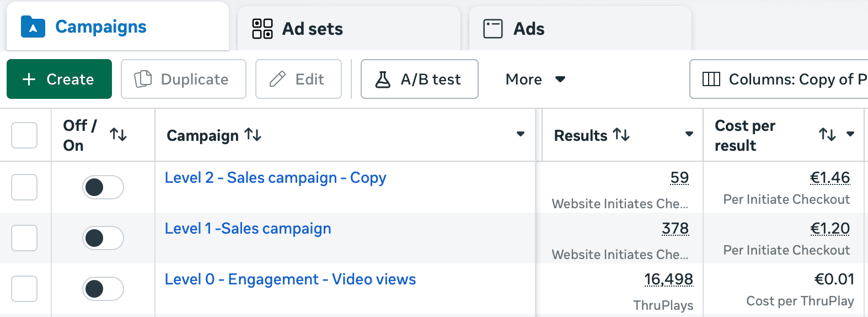Click the €0.01 cost per ThruPlay value
This screenshot has width=868, height=317.
point(834,279)
